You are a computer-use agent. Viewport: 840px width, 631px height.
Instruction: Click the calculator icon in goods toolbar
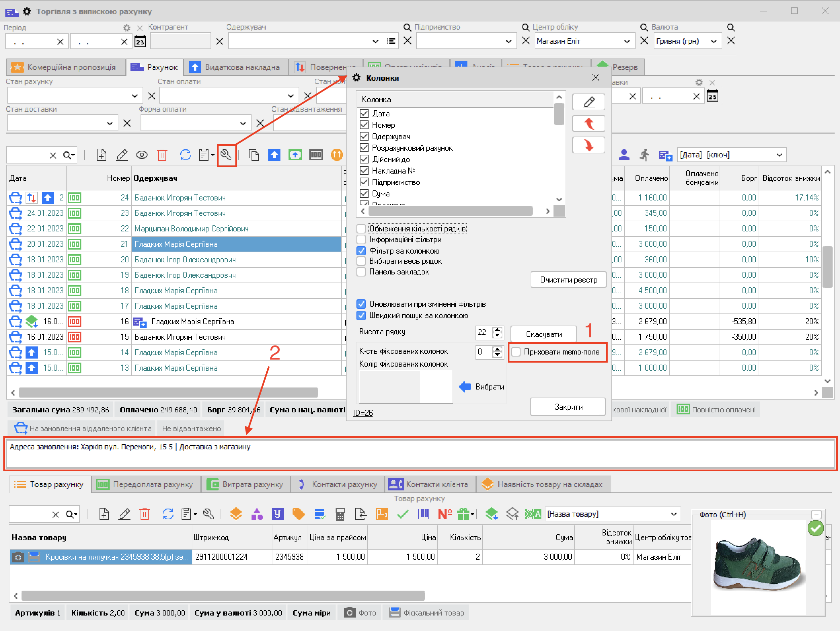340,514
